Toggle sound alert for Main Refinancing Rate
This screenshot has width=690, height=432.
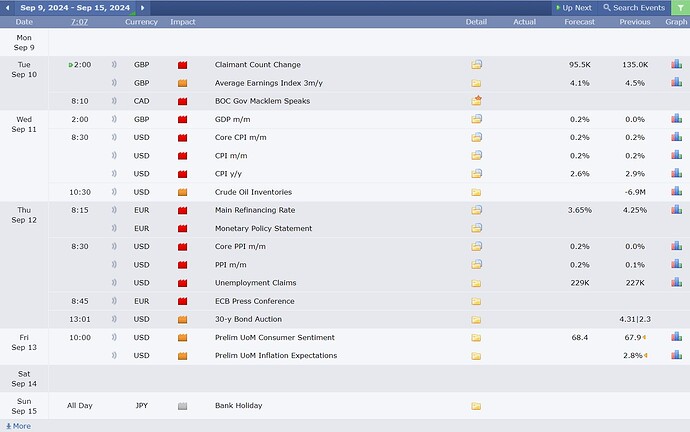click(113, 211)
